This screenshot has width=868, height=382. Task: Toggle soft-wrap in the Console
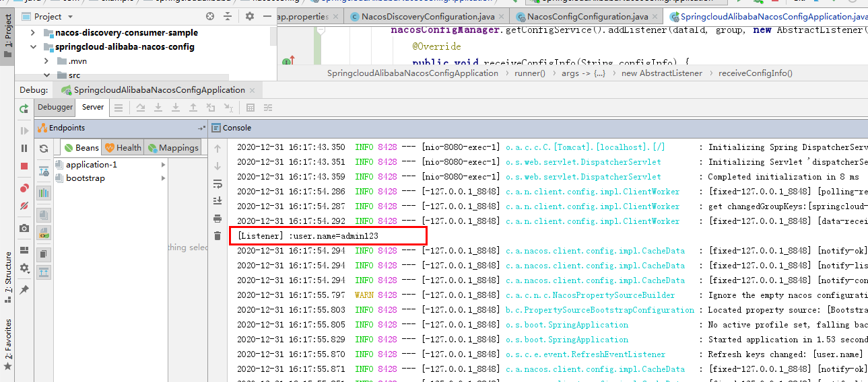click(x=218, y=184)
